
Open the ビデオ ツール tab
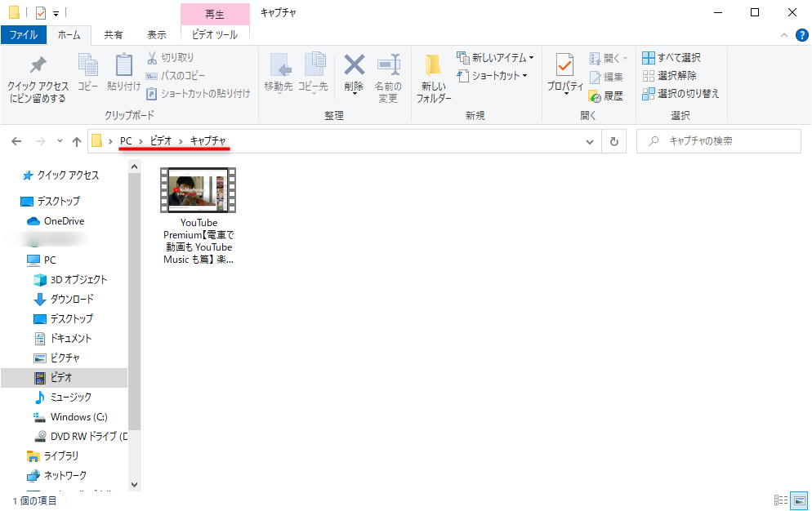click(x=215, y=34)
